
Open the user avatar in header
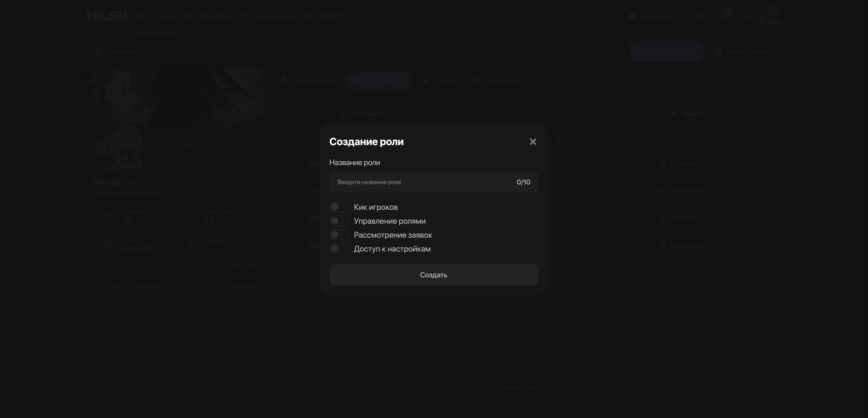(770, 16)
